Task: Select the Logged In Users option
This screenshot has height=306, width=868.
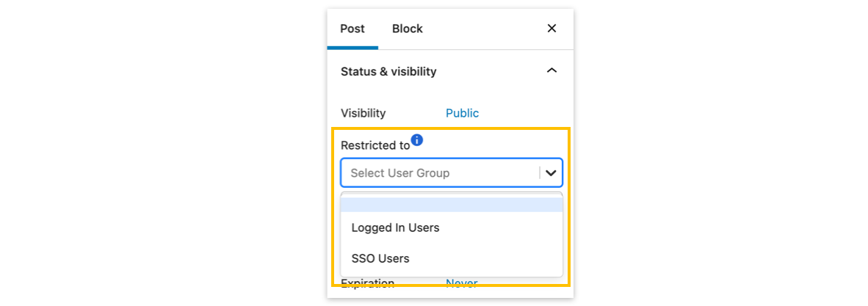Action: (x=395, y=227)
